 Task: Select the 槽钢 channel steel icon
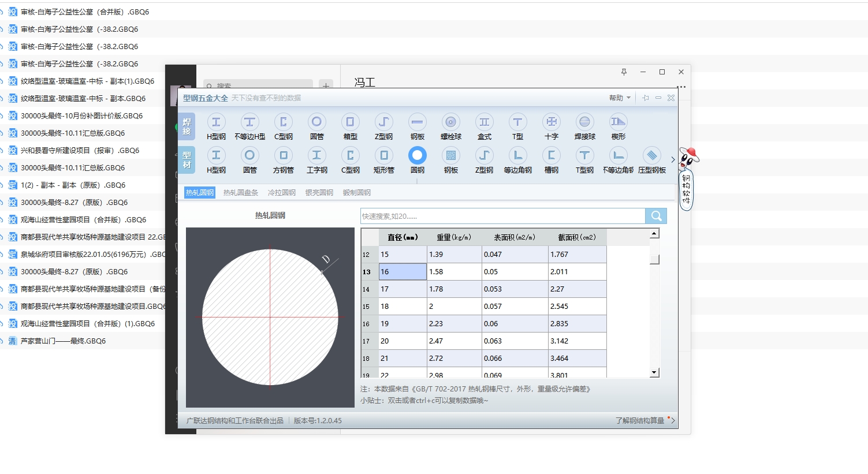point(551,161)
